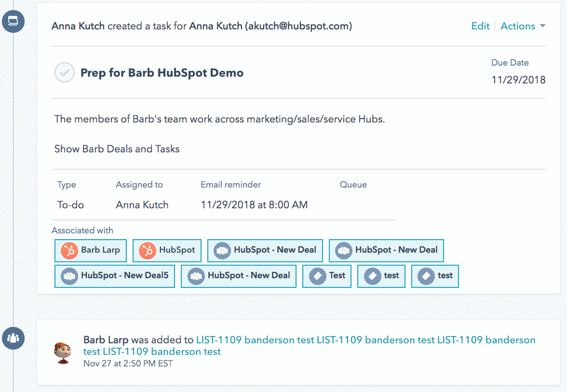Open the capitalized Test ticket association chip
The image size is (567, 392).
[x=327, y=276]
